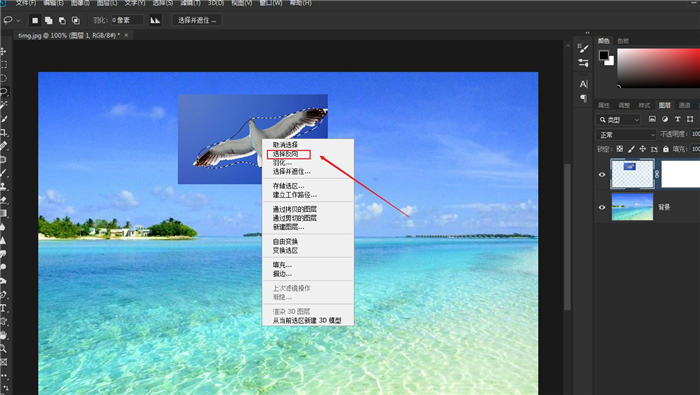Open the Character panel icon
Screen dimensions: 700x395
[583, 84]
